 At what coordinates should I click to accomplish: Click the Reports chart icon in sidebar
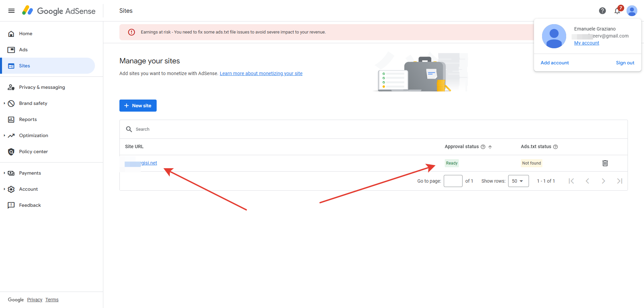11,120
